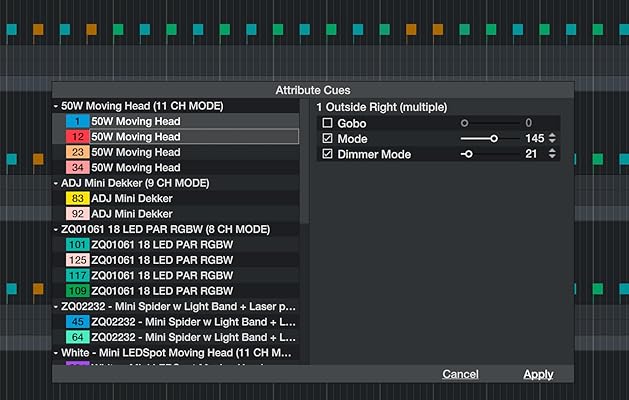Disable the Dimmer Mode checkbox
Image resolution: width=629 pixels, height=400 pixels.
tap(327, 154)
